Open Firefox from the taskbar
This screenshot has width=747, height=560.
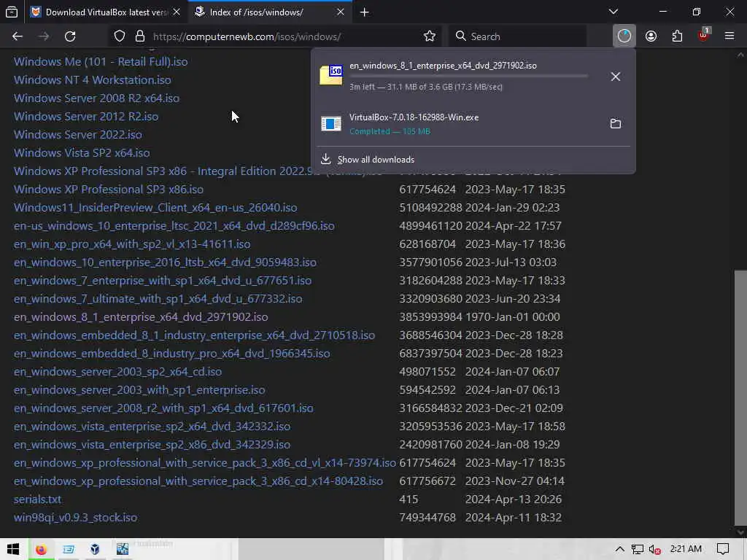pos(41,550)
